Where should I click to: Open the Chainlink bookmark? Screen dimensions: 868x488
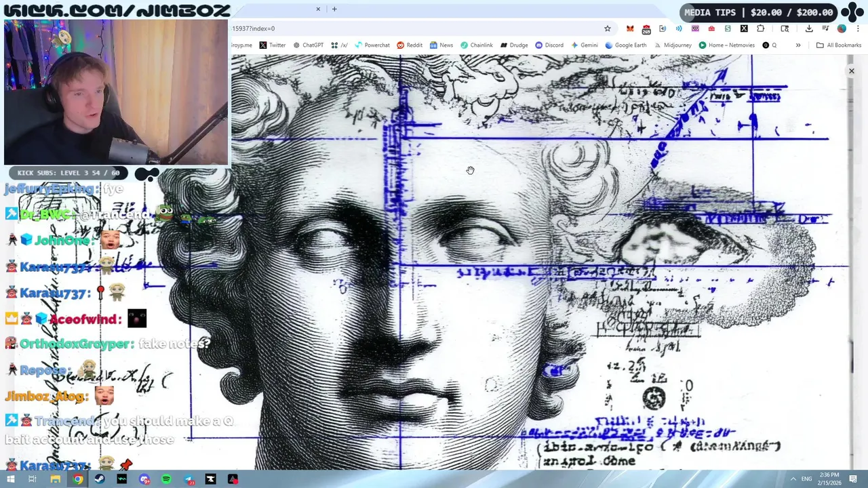[477, 45]
